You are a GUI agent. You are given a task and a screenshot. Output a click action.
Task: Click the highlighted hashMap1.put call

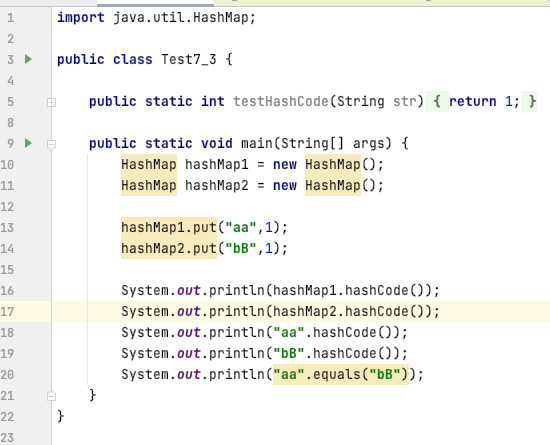pos(169,228)
